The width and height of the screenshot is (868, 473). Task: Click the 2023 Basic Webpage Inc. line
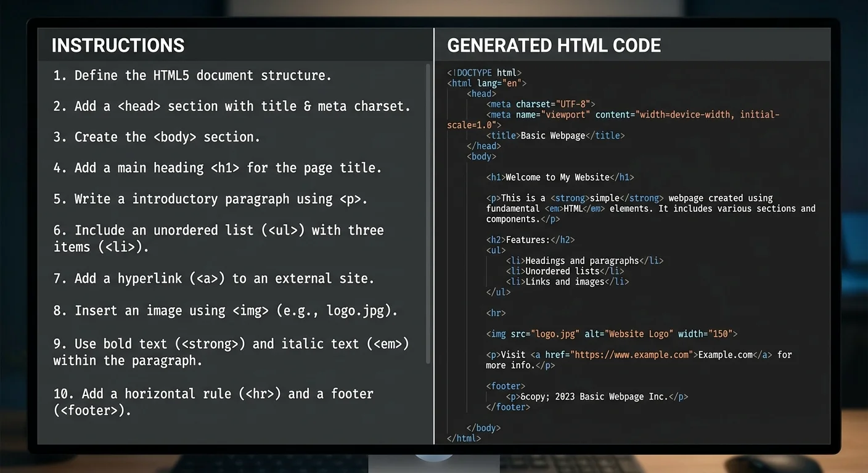(x=597, y=397)
